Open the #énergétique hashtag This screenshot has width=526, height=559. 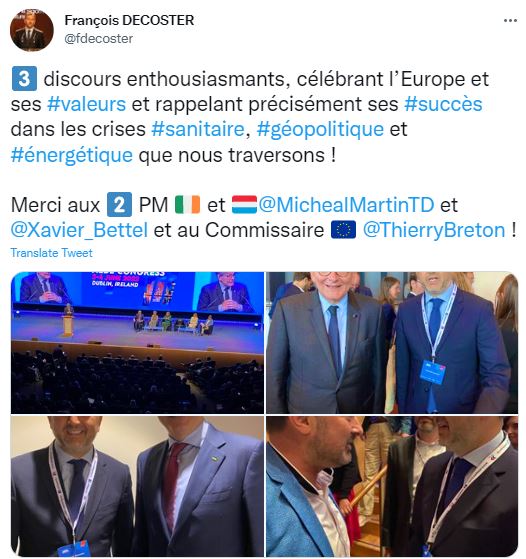(x=72, y=155)
